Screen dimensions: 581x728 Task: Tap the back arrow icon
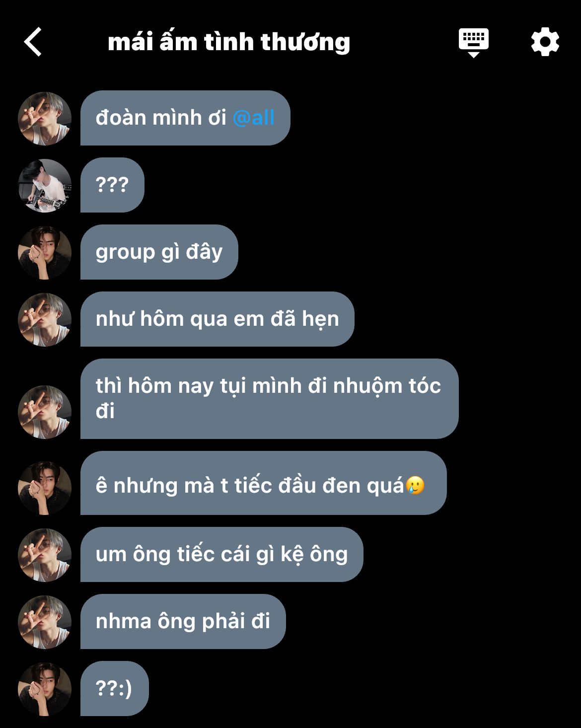33,42
